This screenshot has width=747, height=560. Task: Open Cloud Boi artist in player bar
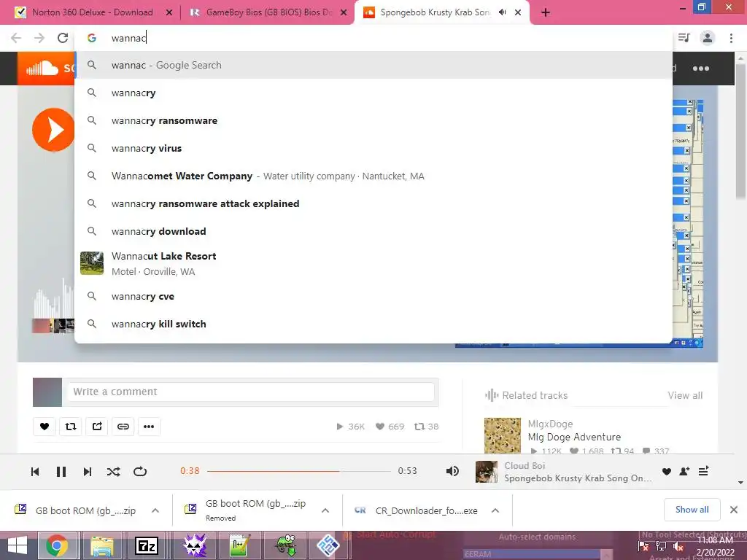click(x=525, y=465)
